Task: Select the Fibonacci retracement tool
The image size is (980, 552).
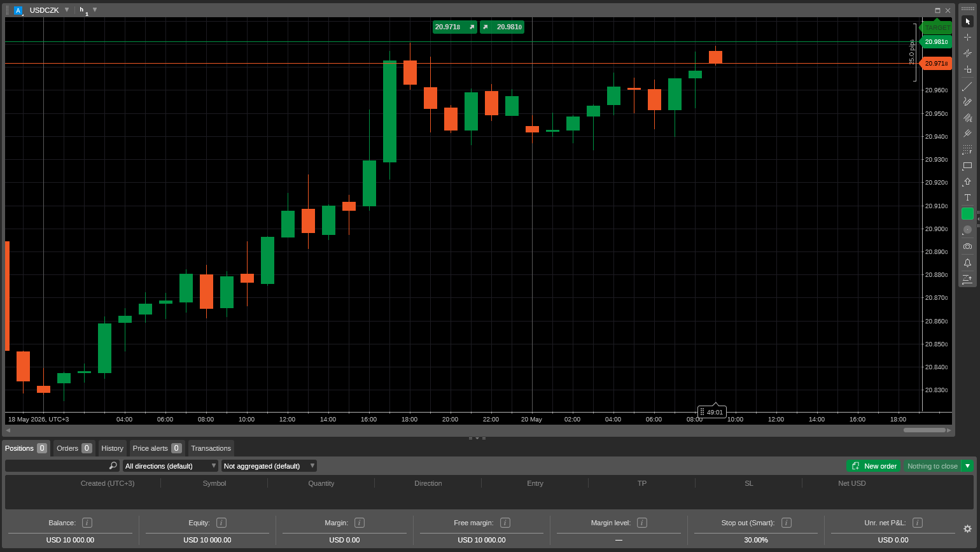Action: pyautogui.click(x=967, y=150)
